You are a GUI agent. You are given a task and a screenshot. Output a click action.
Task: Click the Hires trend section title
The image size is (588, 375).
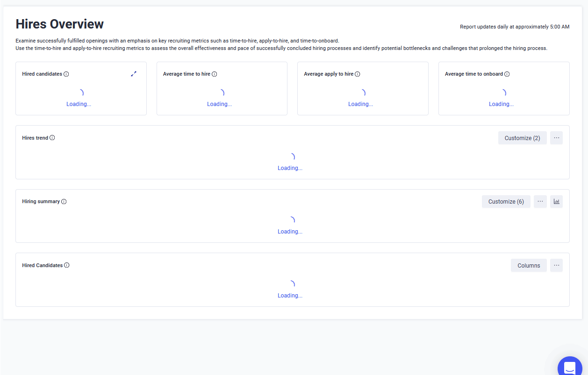point(35,138)
